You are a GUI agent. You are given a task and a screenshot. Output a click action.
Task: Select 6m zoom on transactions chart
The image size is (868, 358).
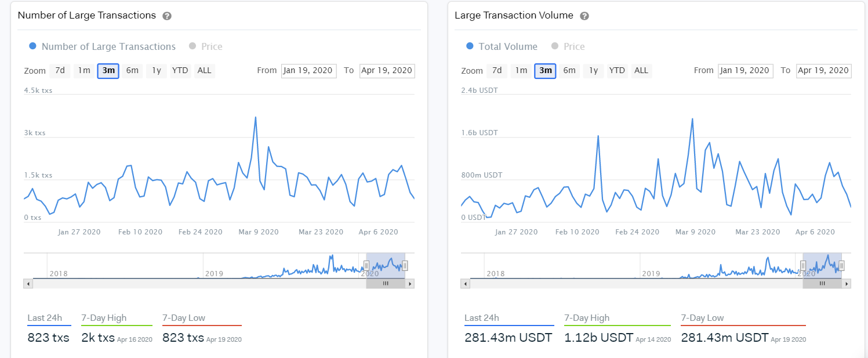tap(132, 71)
